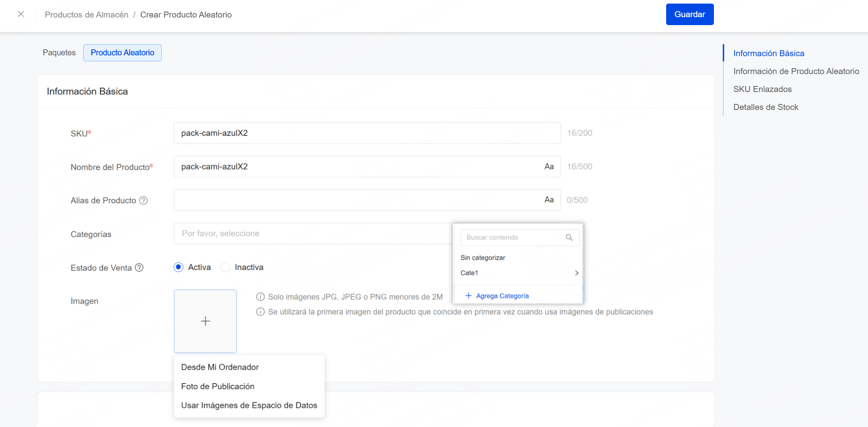Expand the Cate1 subcategory arrow

pyautogui.click(x=577, y=273)
